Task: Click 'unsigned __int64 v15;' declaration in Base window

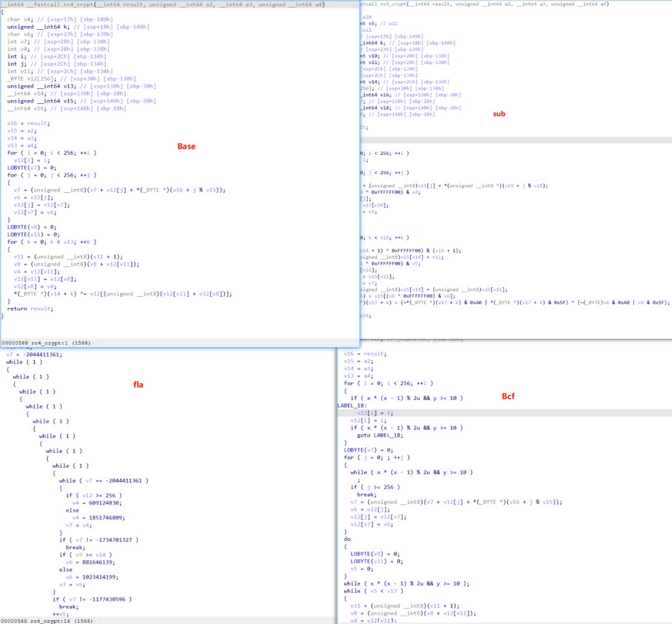Action: [x=42, y=101]
